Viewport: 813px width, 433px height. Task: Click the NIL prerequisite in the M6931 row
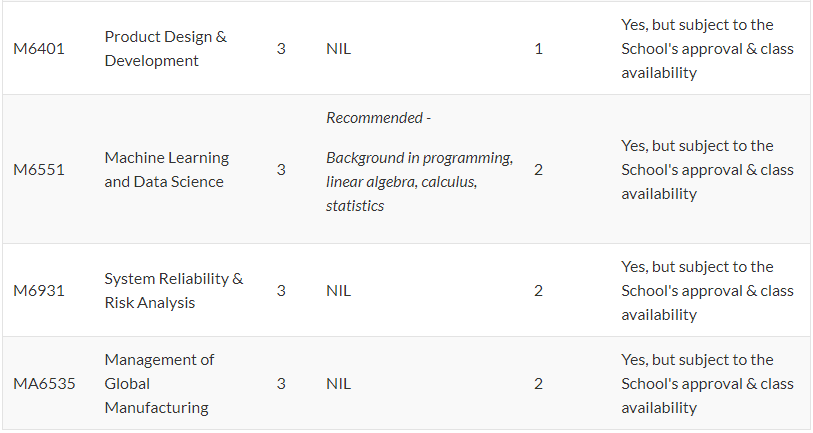(339, 290)
